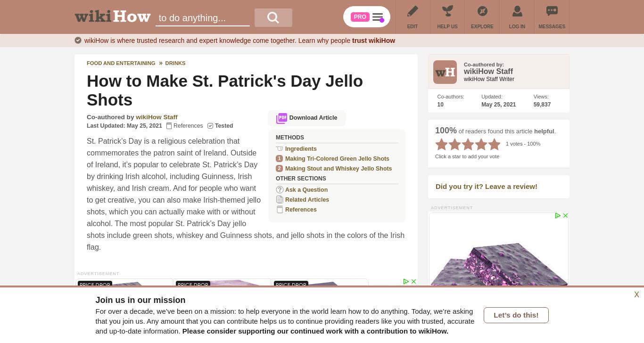Click the 'Updated: May 25, 2021' stat

click(x=499, y=101)
